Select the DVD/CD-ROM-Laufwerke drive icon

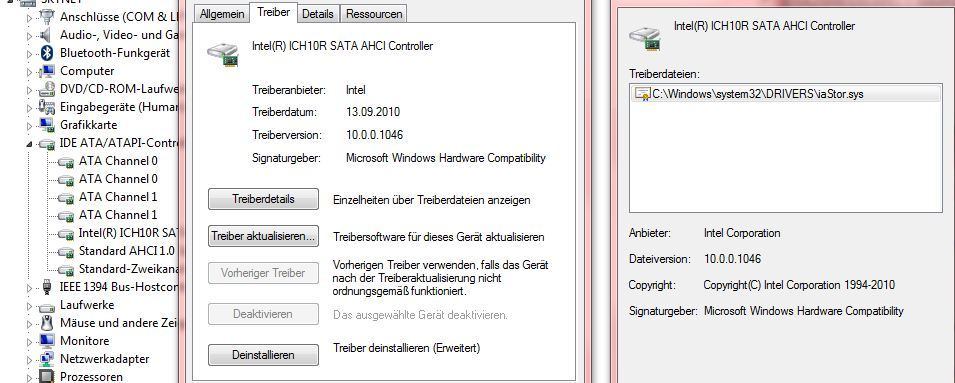(x=46, y=89)
